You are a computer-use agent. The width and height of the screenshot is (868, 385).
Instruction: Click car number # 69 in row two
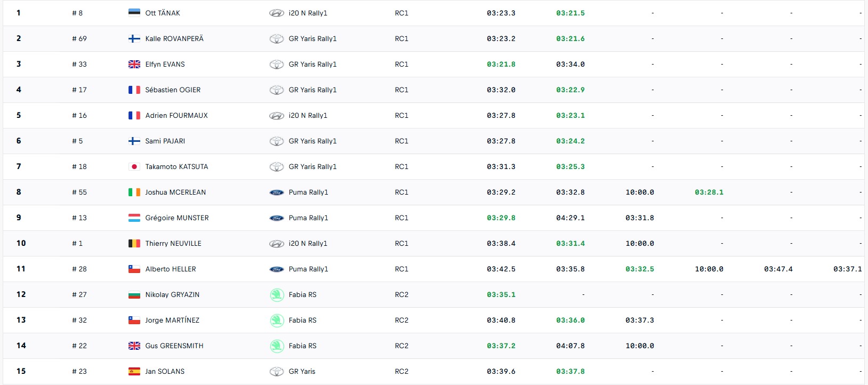pyautogui.click(x=79, y=38)
